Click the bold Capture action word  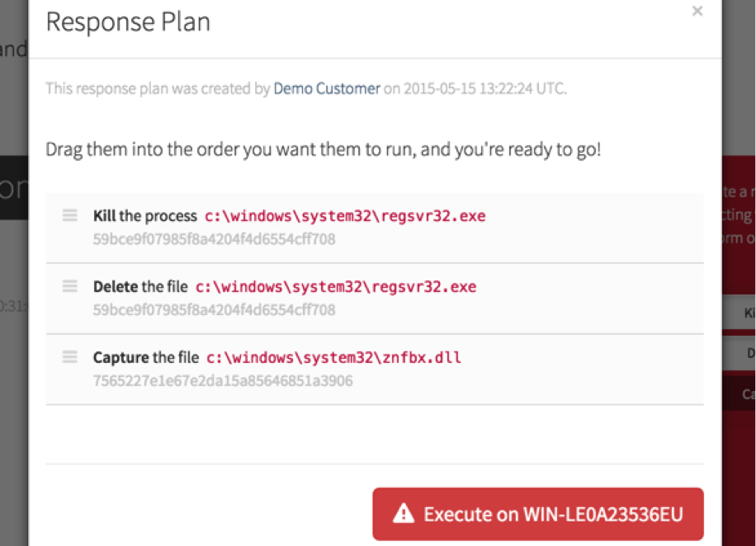click(x=120, y=358)
